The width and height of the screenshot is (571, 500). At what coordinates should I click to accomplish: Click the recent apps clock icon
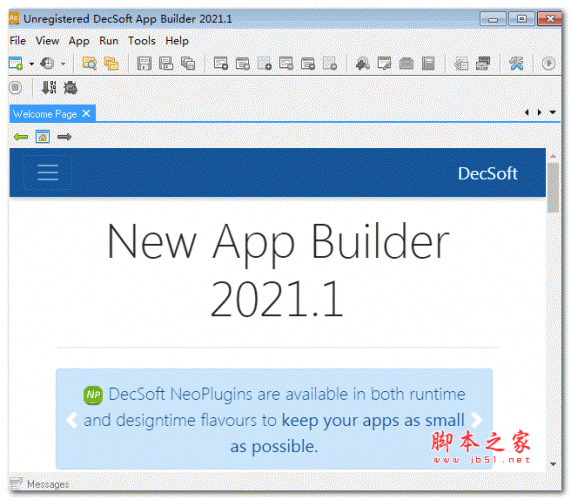pyautogui.click(x=47, y=63)
